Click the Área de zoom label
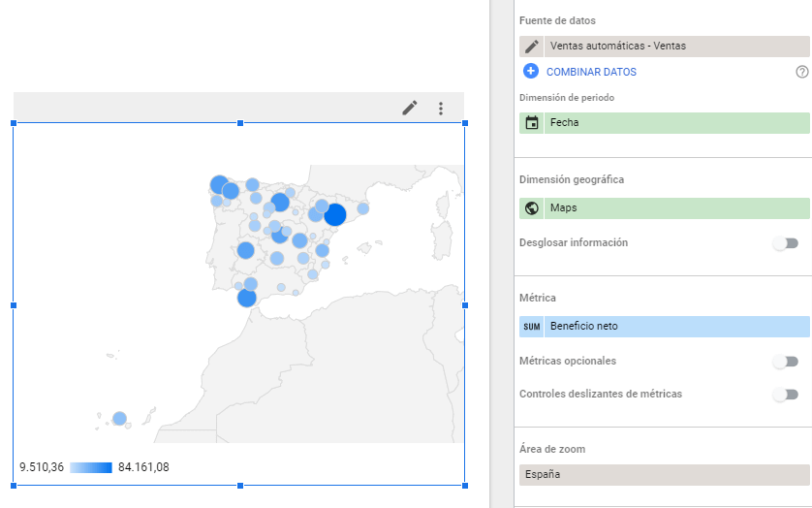This screenshot has height=508, width=812. (552, 449)
